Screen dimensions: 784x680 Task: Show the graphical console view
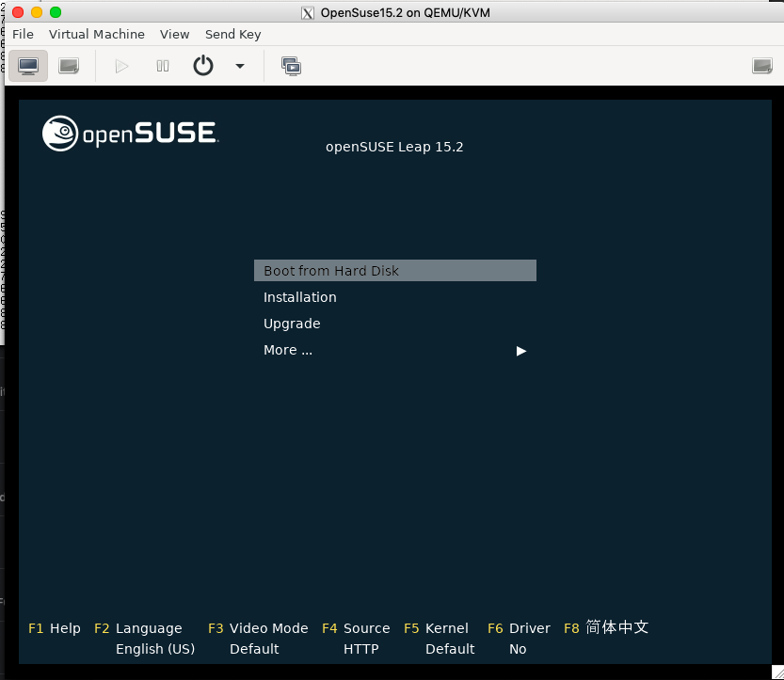[28, 66]
